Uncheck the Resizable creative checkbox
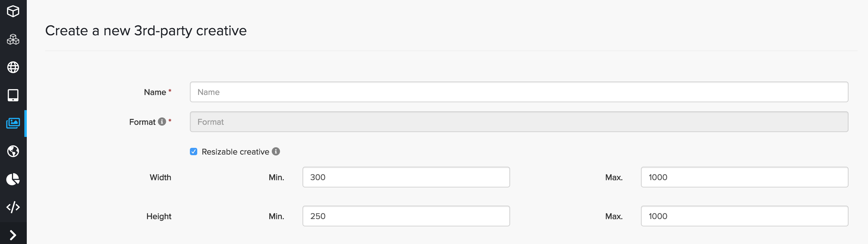The width and height of the screenshot is (868, 244). pos(194,152)
